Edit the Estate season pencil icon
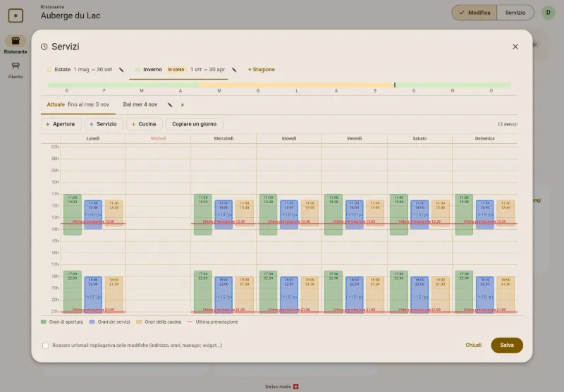Image resolution: width=564 pixels, height=392 pixels. tap(121, 70)
